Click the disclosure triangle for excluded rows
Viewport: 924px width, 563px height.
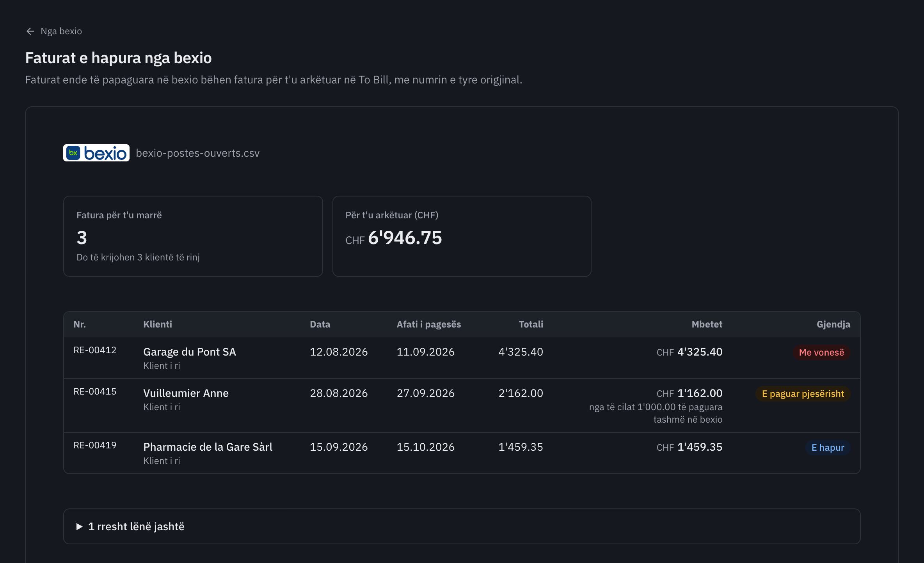pos(79,527)
